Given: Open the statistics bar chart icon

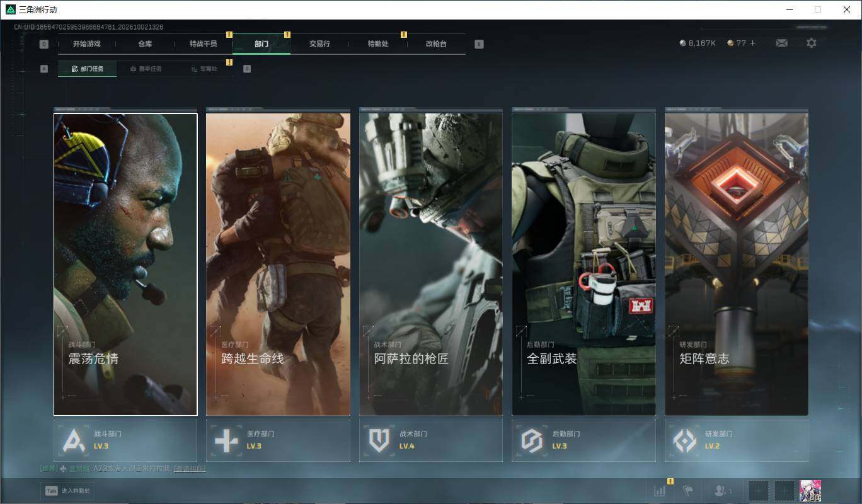Looking at the screenshot, I should 660,491.
